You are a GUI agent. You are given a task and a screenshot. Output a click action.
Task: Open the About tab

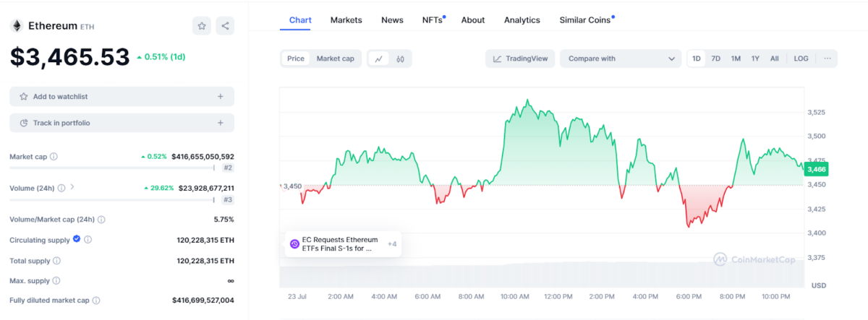pos(473,20)
